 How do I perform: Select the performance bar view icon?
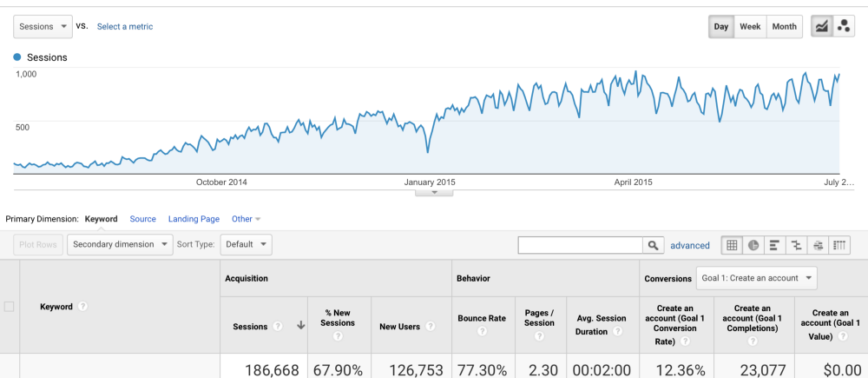click(x=775, y=245)
